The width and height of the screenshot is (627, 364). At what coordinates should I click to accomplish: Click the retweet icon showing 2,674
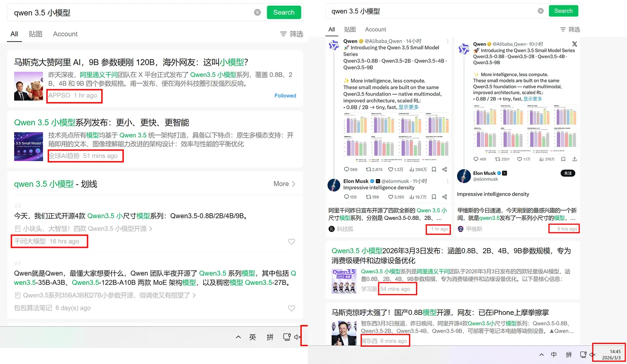369,169
